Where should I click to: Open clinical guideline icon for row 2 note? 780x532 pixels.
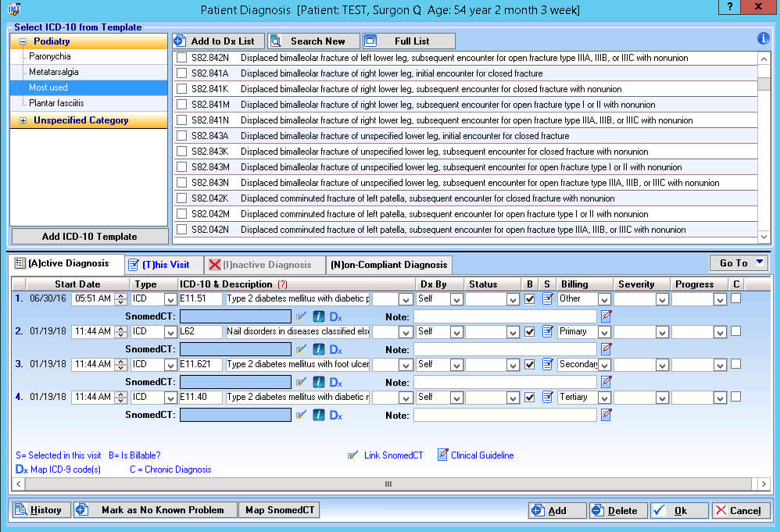click(606, 349)
